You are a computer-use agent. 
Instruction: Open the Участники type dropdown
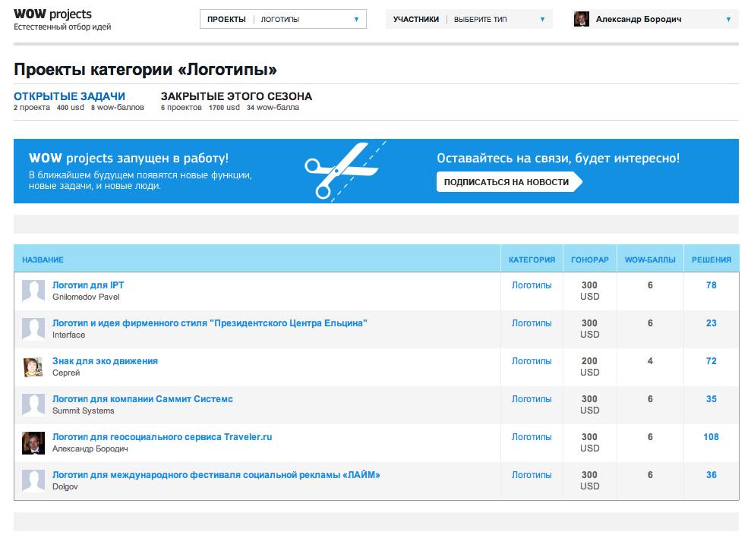(x=469, y=19)
